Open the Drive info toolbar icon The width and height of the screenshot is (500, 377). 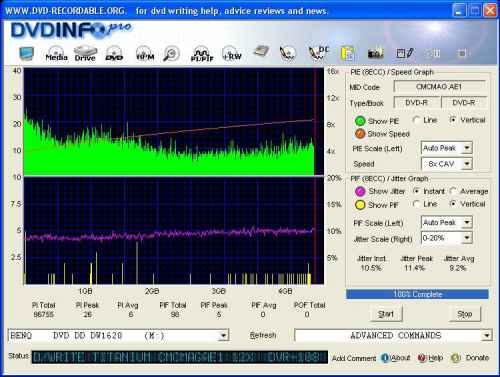coord(85,53)
